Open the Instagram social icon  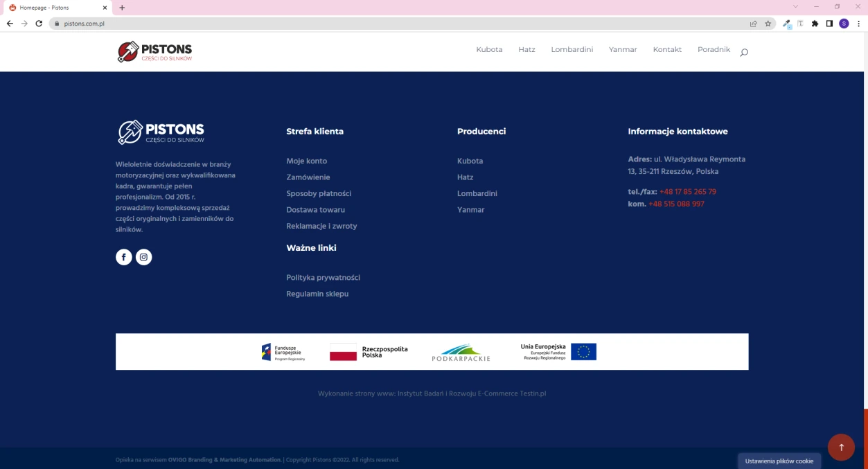click(143, 257)
